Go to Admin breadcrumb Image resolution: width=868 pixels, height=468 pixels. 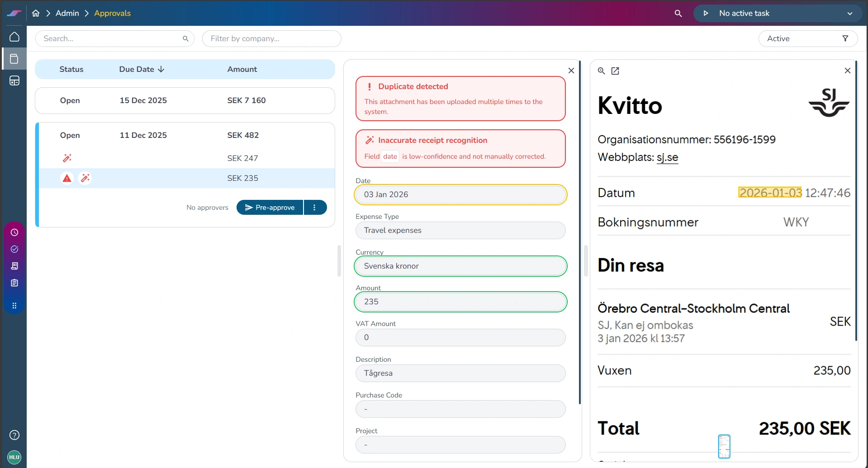pos(67,13)
